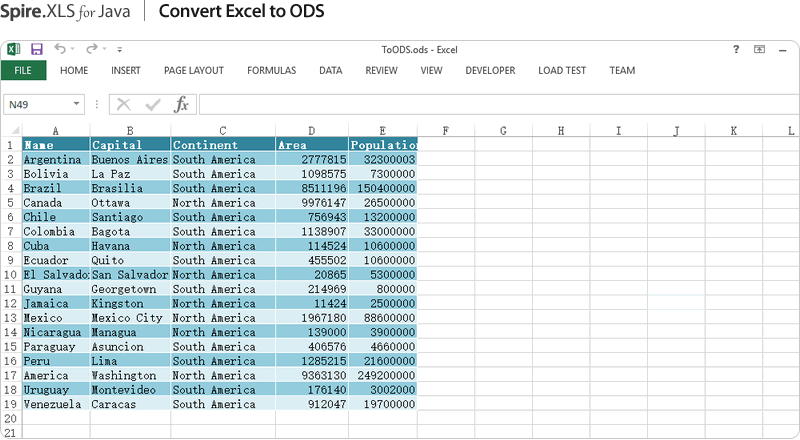Switch to the PAGE LAYOUT tab
The image size is (800, 440).
194,71
